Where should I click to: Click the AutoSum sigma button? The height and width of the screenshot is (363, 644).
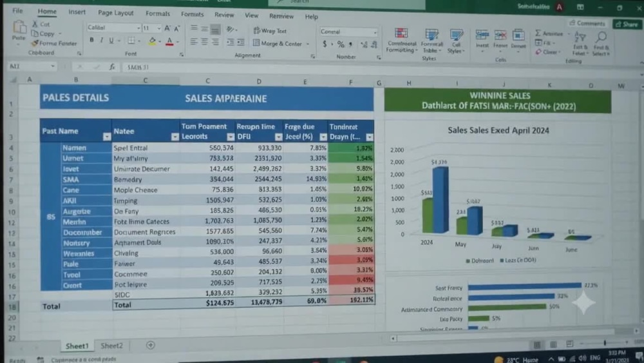tap(538, 33)
